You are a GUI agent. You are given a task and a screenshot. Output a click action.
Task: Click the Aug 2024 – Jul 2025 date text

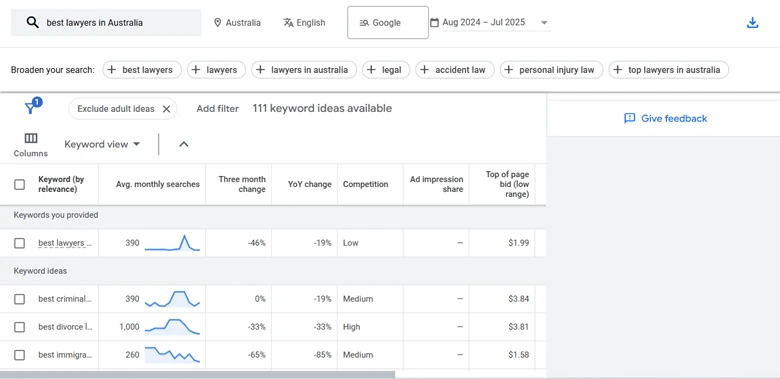point(484,22)
